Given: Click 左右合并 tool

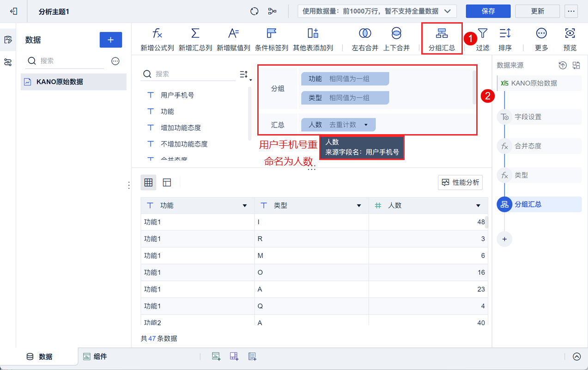Looking at the screenshot, I should pyautogui.click(x=365, y=40).
